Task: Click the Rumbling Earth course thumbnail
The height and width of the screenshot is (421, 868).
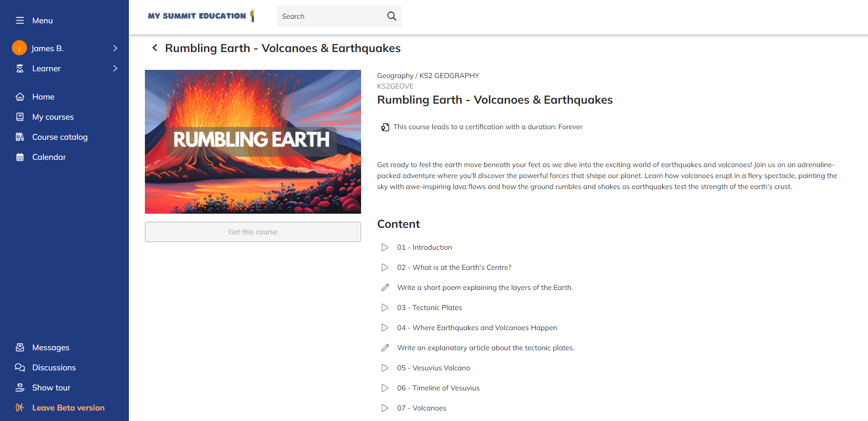Action: tap(253, 142)
